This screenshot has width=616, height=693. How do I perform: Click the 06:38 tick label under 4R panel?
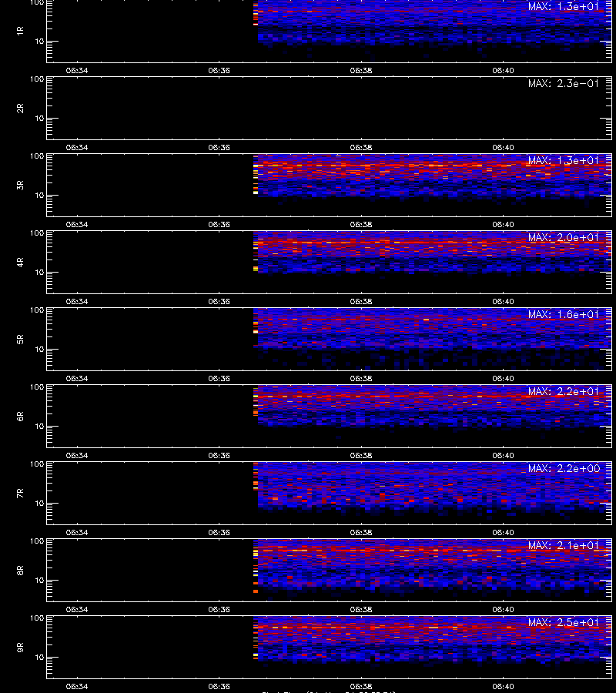click(361, 301)
